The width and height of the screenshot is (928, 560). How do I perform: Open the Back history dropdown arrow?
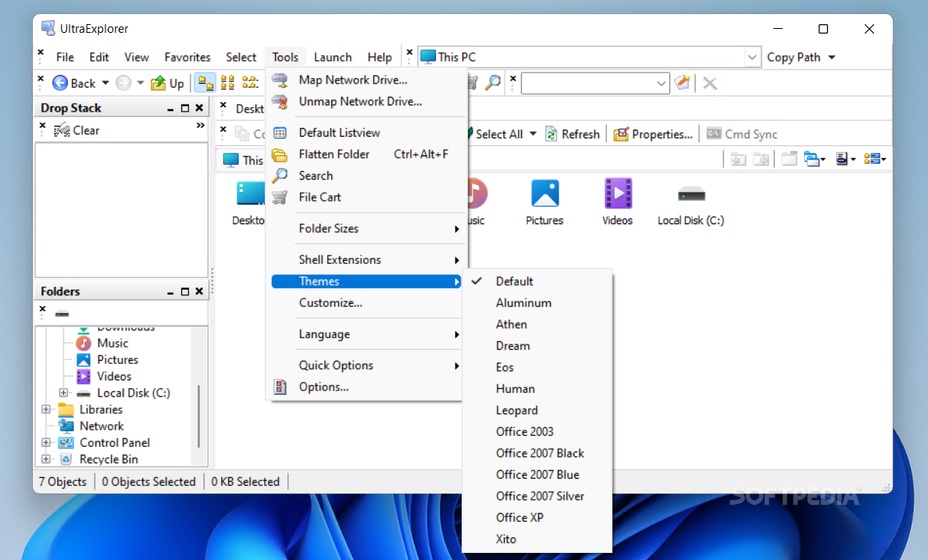105,83
